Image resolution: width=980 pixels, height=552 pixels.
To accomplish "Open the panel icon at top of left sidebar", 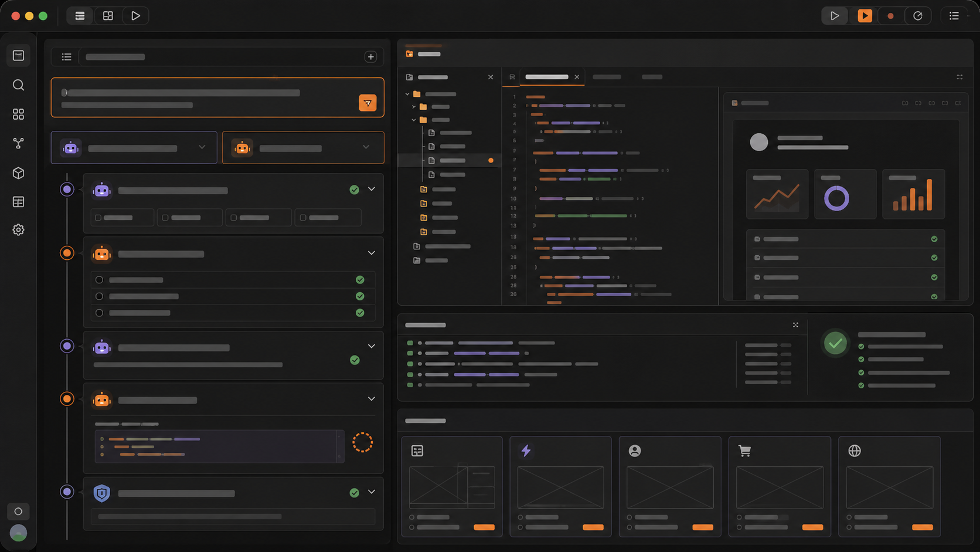I will 18,56.
